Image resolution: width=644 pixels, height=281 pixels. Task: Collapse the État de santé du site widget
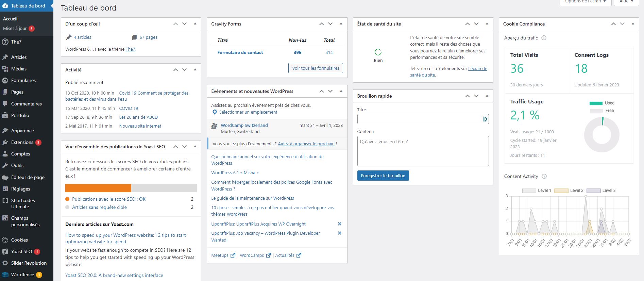[x=487, y=24]
